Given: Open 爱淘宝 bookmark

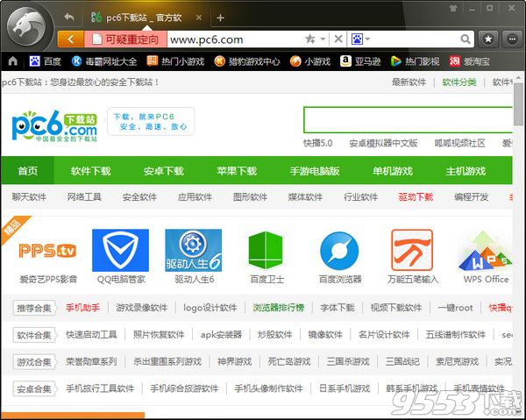Looking at the screenshot, I should [470, 61].
